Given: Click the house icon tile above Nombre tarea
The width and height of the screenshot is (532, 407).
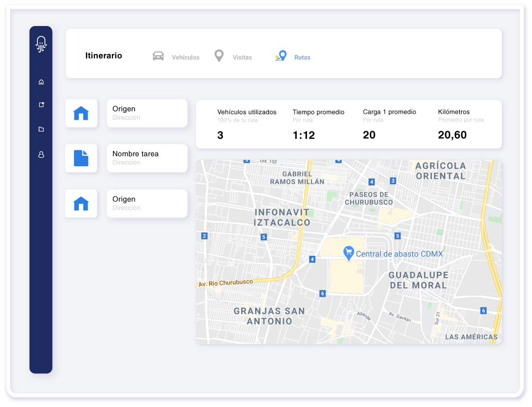Looking at the screenshot, I should pyautogui.click(x=81, y=113).
